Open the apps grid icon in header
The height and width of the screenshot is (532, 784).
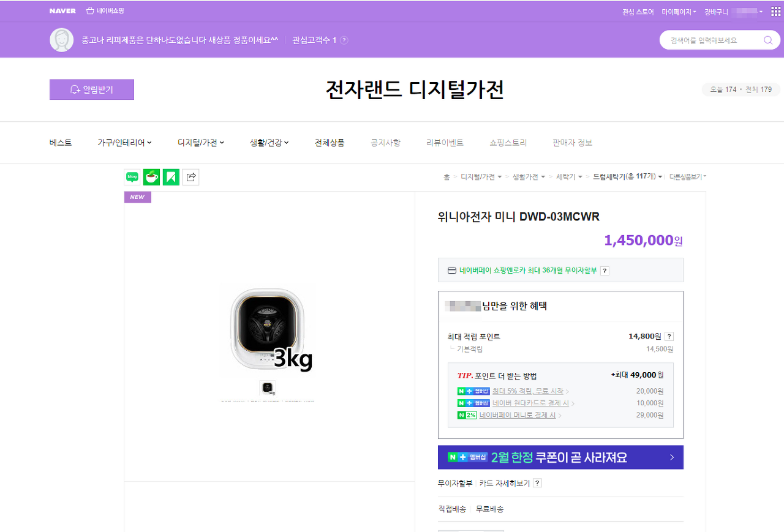(776, 12)
